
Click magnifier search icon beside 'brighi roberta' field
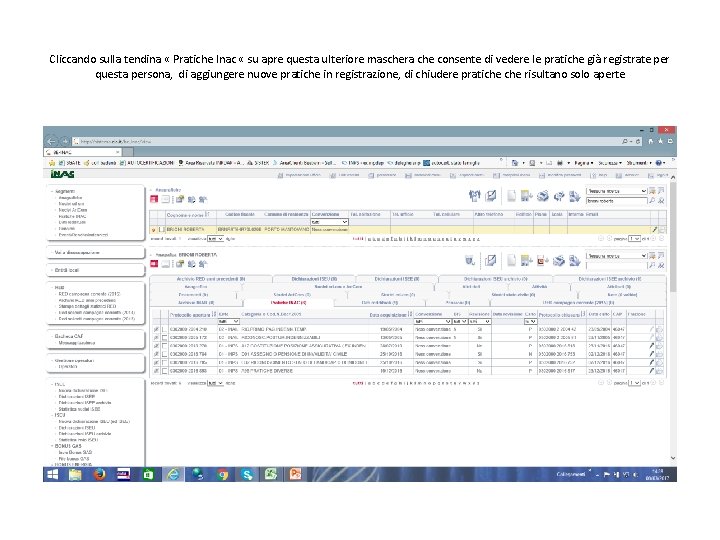[x=652, y=201]
